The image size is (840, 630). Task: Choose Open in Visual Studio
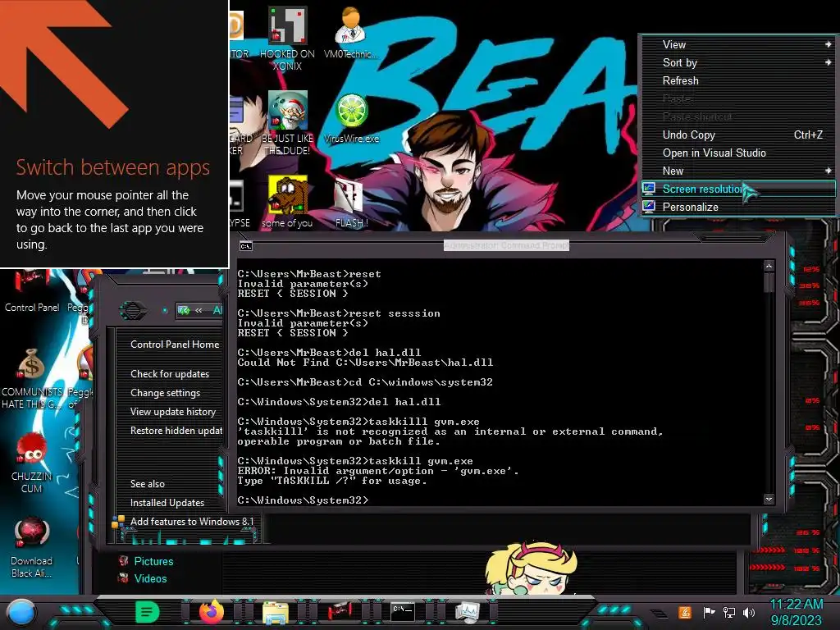pyautogui.click(x=738, y=153)
